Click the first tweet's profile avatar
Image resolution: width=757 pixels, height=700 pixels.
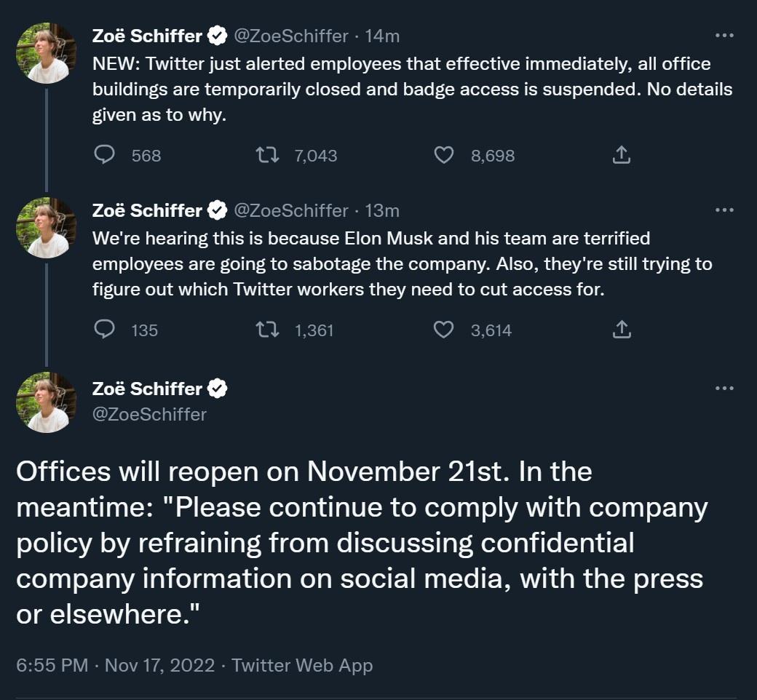(x=47, y=52)
